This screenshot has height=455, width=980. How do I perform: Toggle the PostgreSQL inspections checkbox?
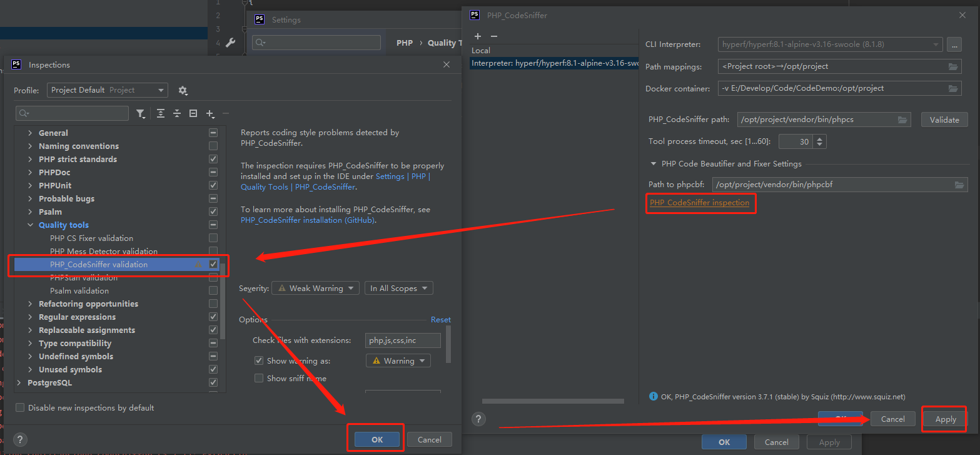point(213,382)
